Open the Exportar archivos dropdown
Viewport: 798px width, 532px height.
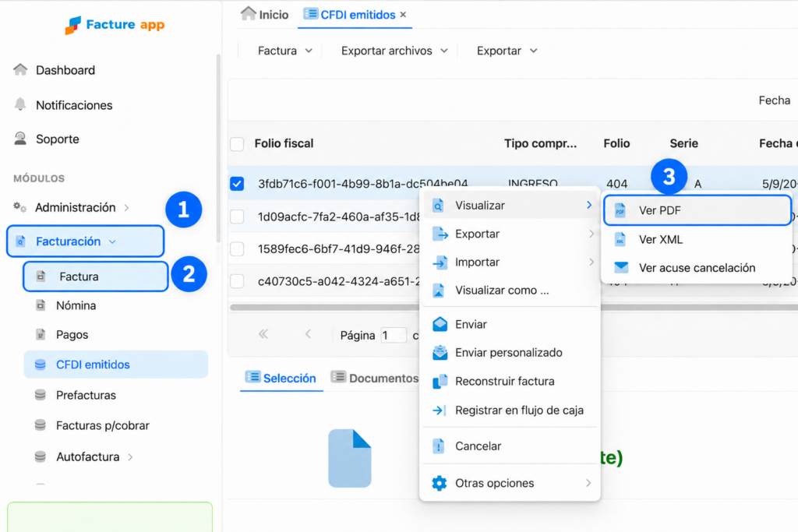click(394, 51)
